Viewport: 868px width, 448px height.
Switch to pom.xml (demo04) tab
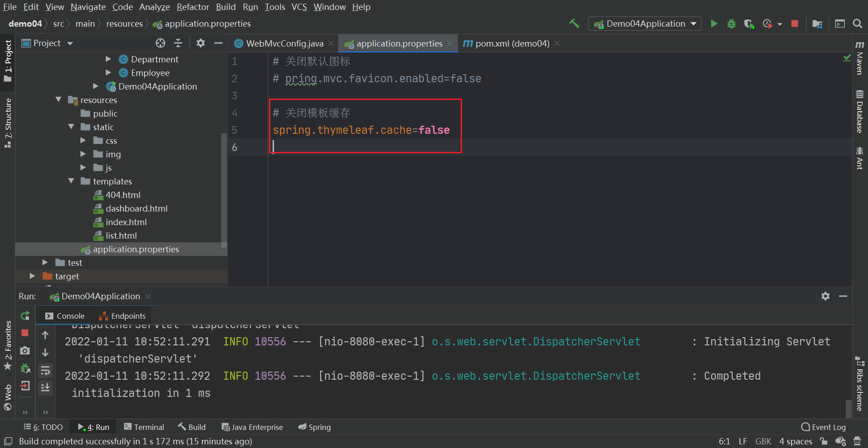pos(512,43)
